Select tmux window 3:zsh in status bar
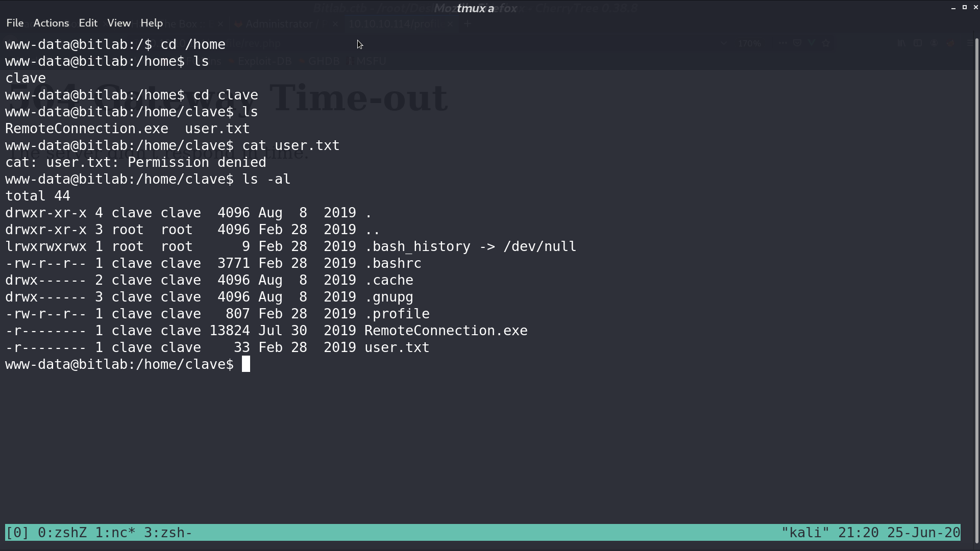This screenshot has height=551, width=980. (168, 533)
